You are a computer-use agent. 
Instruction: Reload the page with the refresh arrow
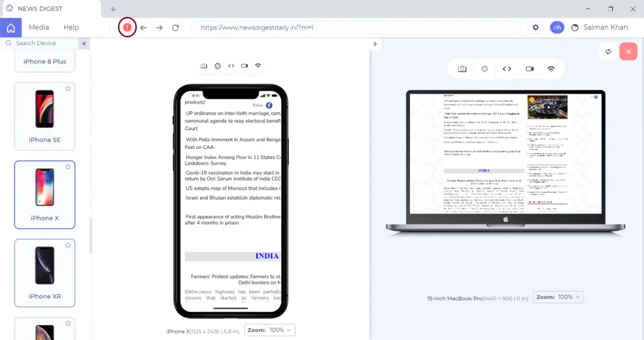pyautogui.click(x=175, y=28)
